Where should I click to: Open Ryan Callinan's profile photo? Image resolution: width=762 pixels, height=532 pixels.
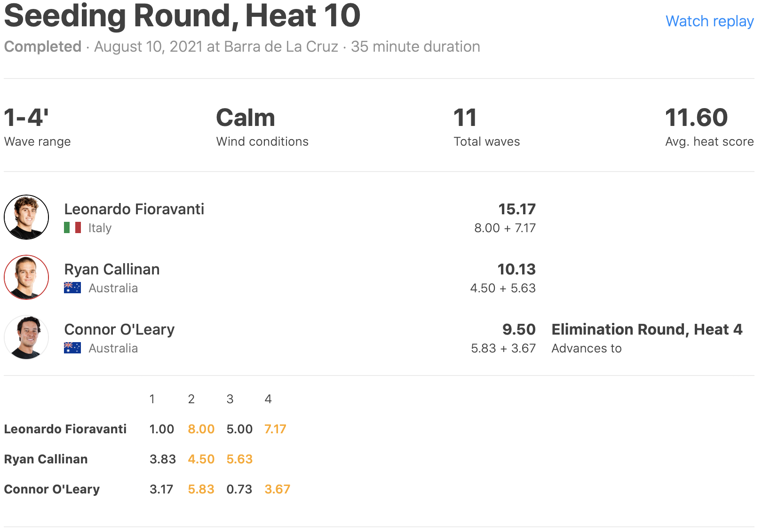click(26, 277)
